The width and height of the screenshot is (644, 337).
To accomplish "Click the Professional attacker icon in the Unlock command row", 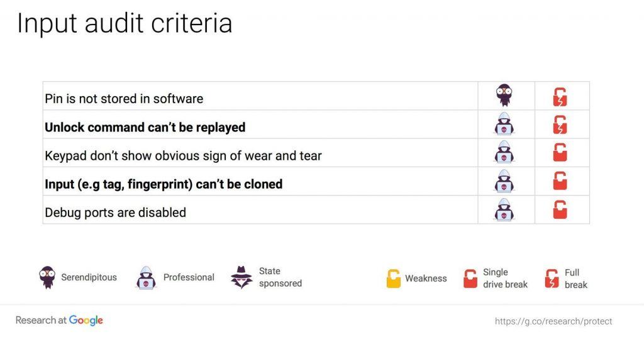I will point(504,124).
